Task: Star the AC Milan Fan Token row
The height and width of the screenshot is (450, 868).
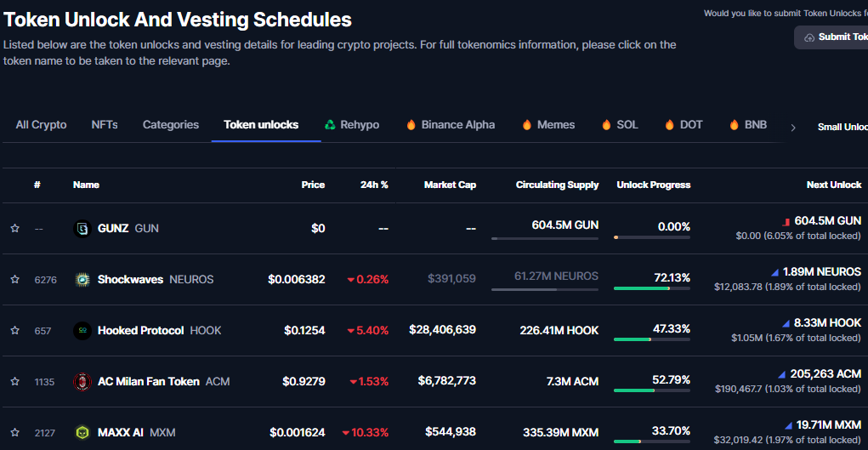Action: pos(15,381)
